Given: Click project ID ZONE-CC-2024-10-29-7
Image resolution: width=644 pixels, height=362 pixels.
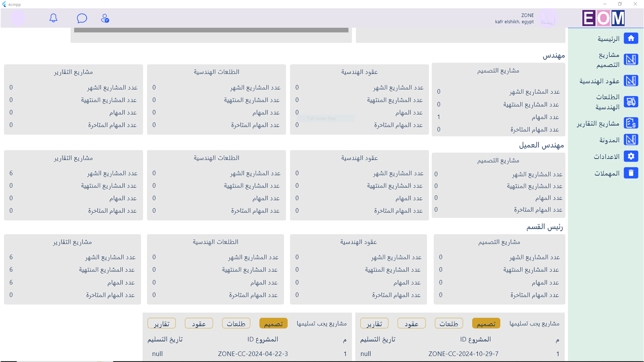Looking at the screenshot, I should click(x=463, y=354).
